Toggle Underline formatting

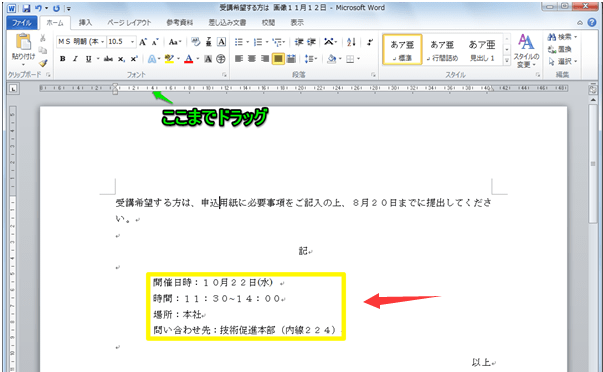pyautogui.click(x=88, y=59)
